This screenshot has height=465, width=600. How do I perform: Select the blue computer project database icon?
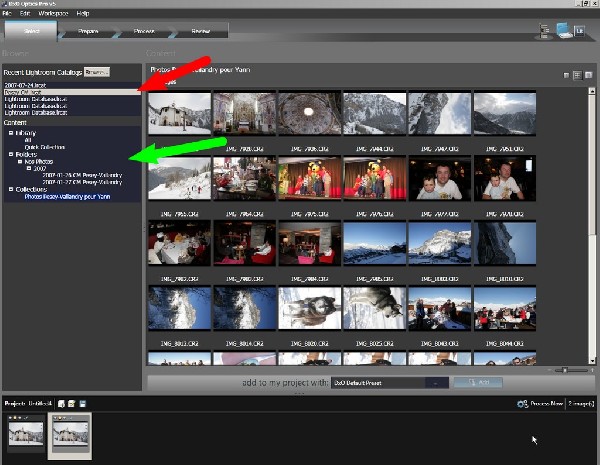563,30
